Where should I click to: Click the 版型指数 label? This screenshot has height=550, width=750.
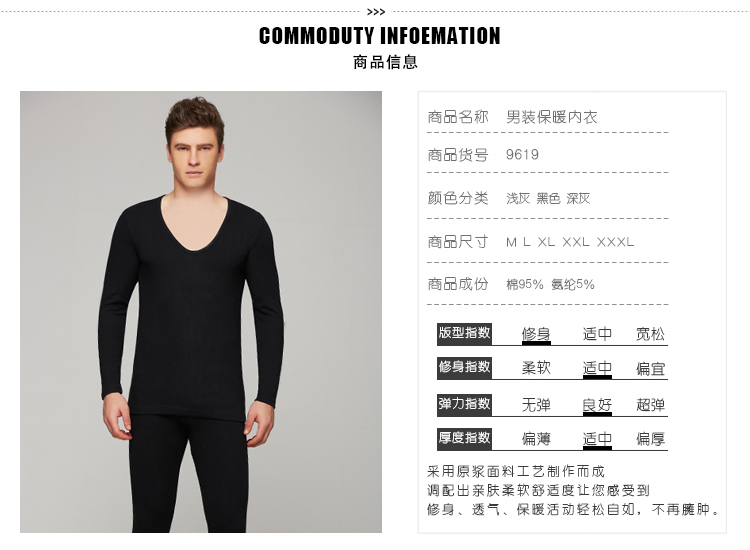click(x=464, y=333)
